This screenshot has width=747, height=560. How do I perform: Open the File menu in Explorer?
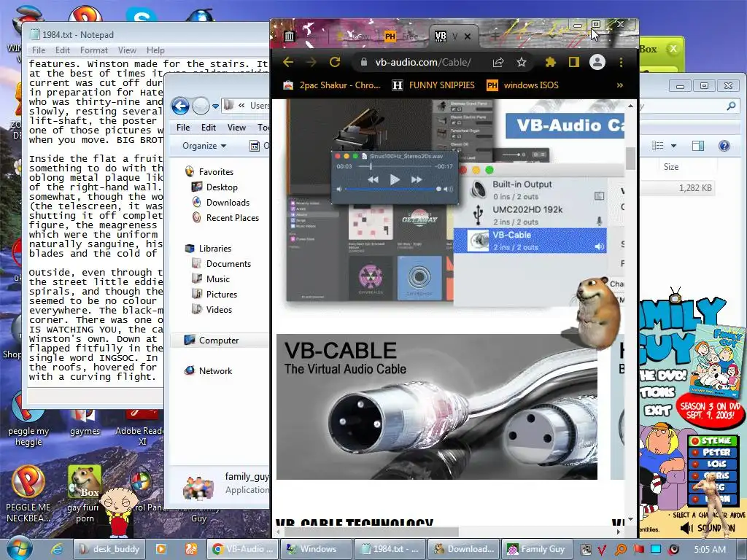pyautogui.click(x=183, y=127)
